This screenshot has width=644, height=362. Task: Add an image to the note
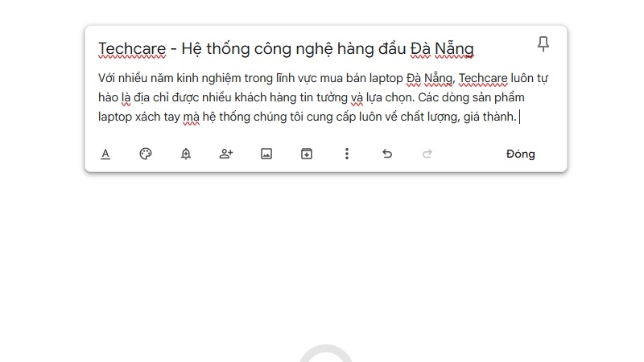pos(266,154)
